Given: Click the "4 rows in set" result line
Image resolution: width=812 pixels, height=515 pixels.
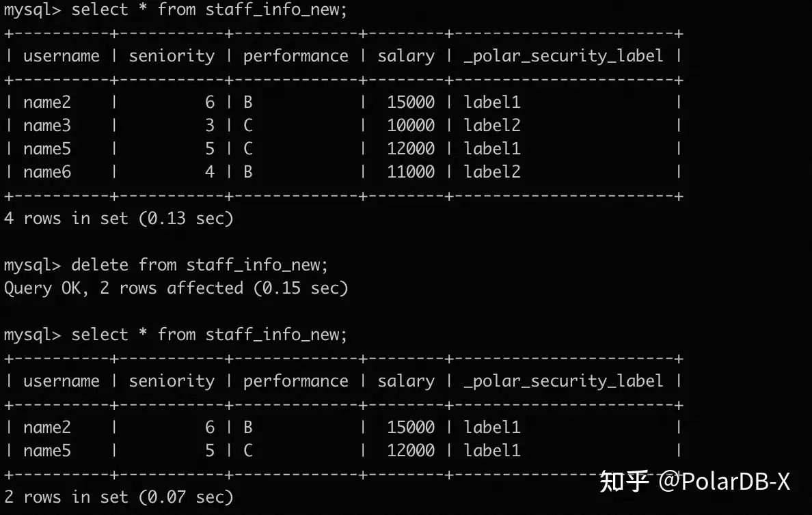Looking at the screenshot, I should (119, 219).
